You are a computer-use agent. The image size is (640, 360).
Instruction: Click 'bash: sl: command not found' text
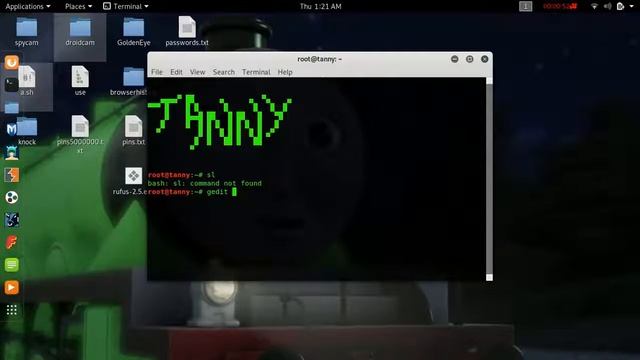[204, 183]
